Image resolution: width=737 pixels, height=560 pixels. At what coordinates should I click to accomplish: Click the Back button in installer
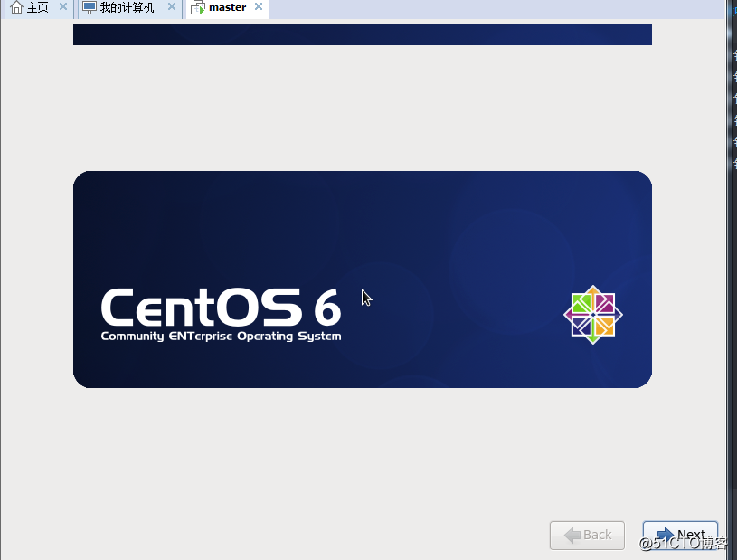(x=587, y=535)
